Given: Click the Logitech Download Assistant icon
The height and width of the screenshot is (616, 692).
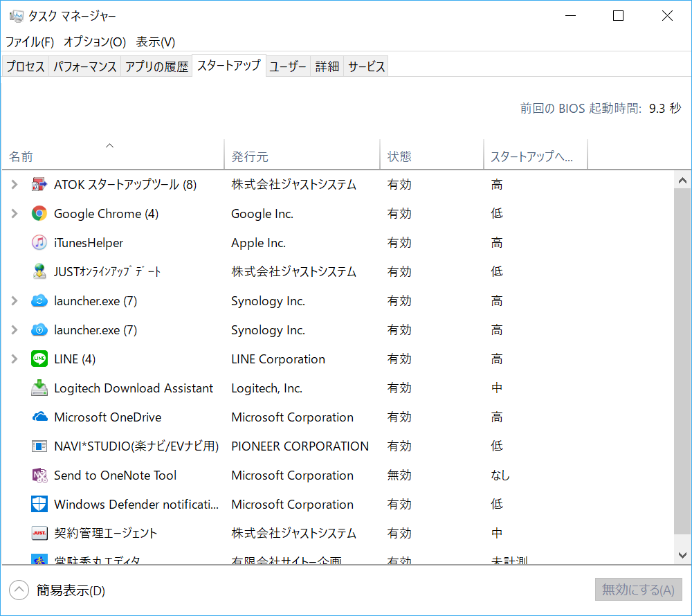Looking at the screenshot, I should pos(39,388).
